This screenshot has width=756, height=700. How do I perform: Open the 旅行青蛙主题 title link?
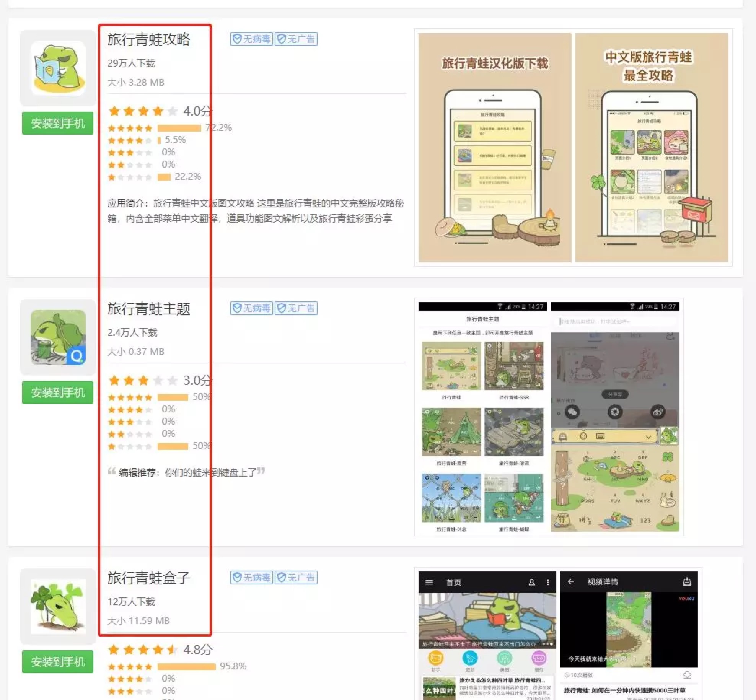click(x=148, y=309)
